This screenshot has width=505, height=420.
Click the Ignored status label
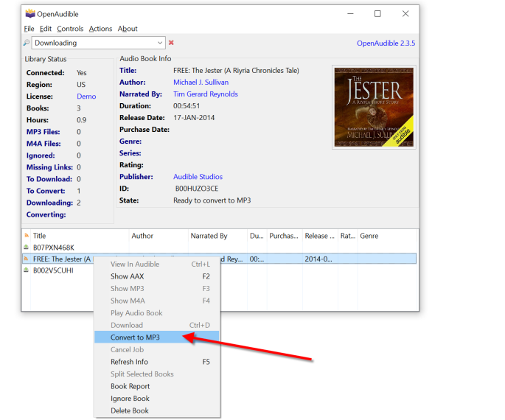point(41,155)
